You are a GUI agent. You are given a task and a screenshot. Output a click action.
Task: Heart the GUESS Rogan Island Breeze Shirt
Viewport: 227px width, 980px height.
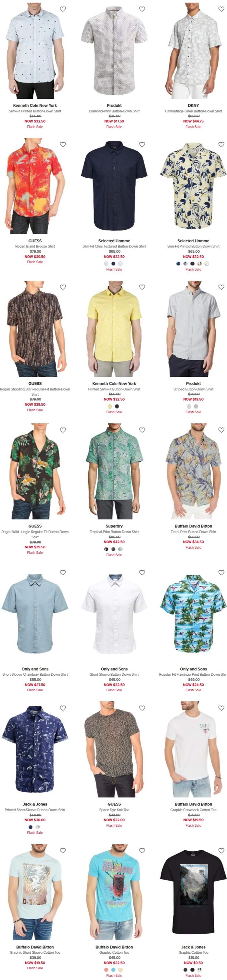(63, 145)
